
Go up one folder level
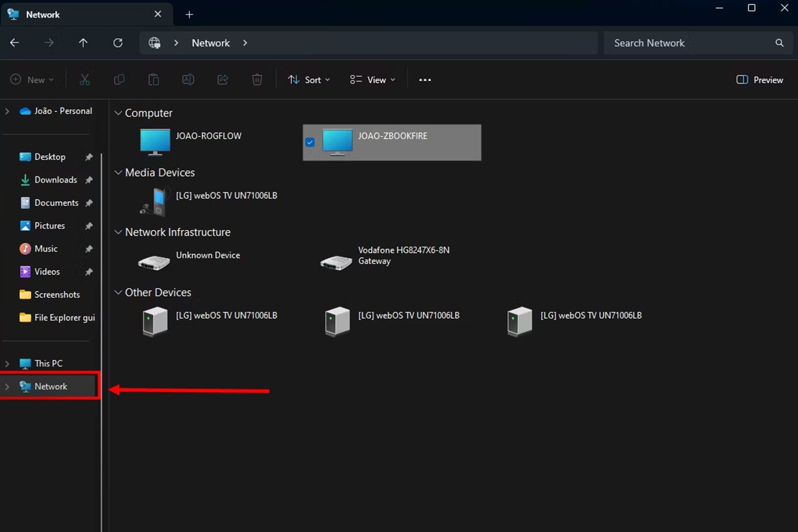[x=83, y=43]
